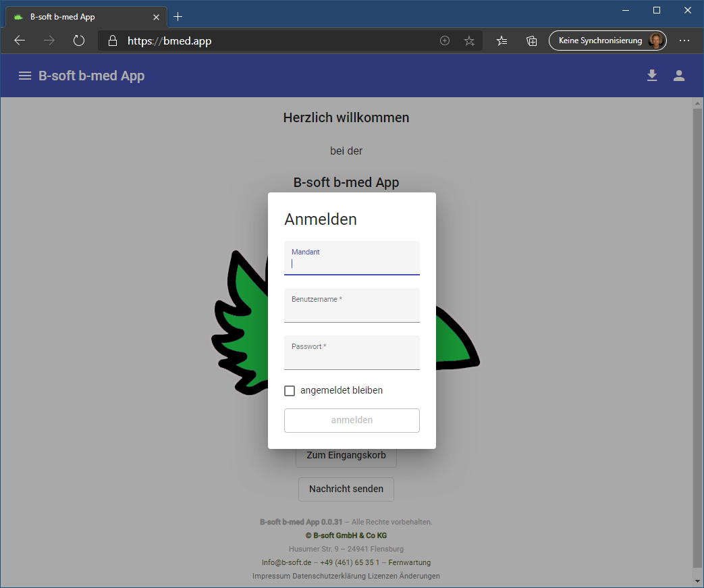Click into the Benutzername field

352,311
